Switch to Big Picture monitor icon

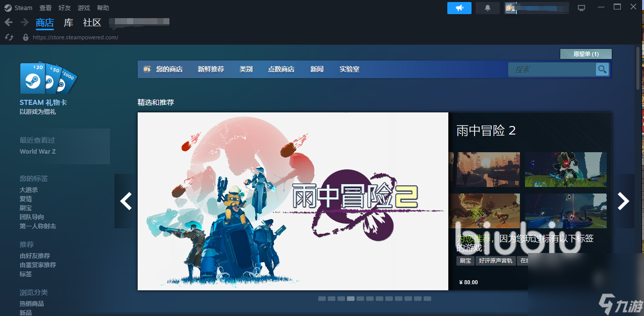pos(581,8)
